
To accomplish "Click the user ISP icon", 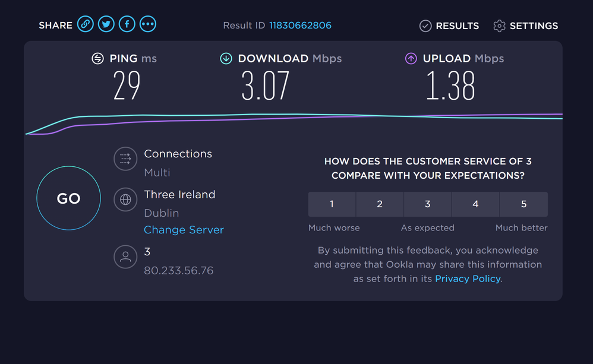I will click(x=125, y=257).
